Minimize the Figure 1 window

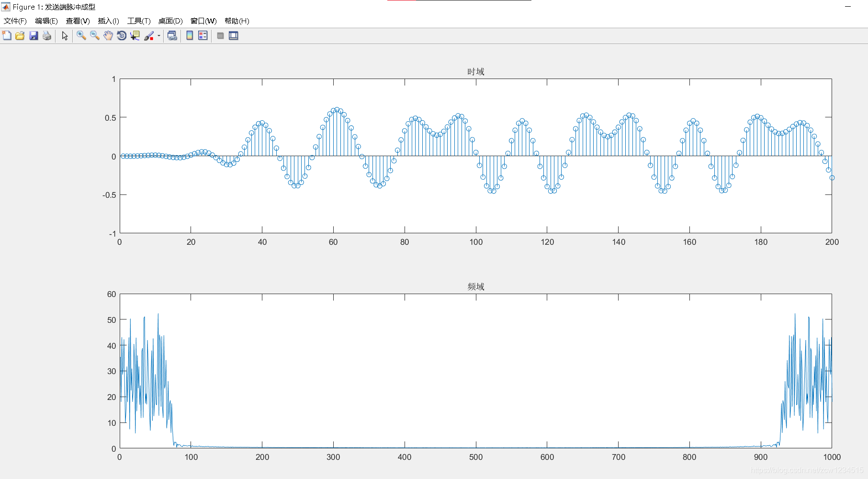(x=848, y=7)
